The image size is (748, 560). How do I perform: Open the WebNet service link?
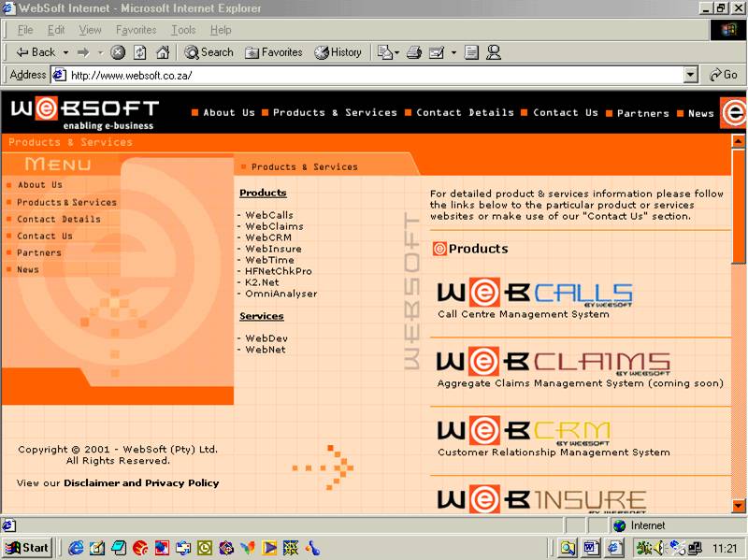[x=266, y=350]
